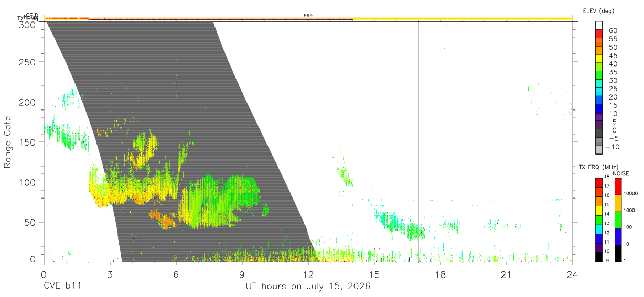The image size is (644, 297).
Task: Click the "3" UT hour tick label
Action: tap(110, 274)
